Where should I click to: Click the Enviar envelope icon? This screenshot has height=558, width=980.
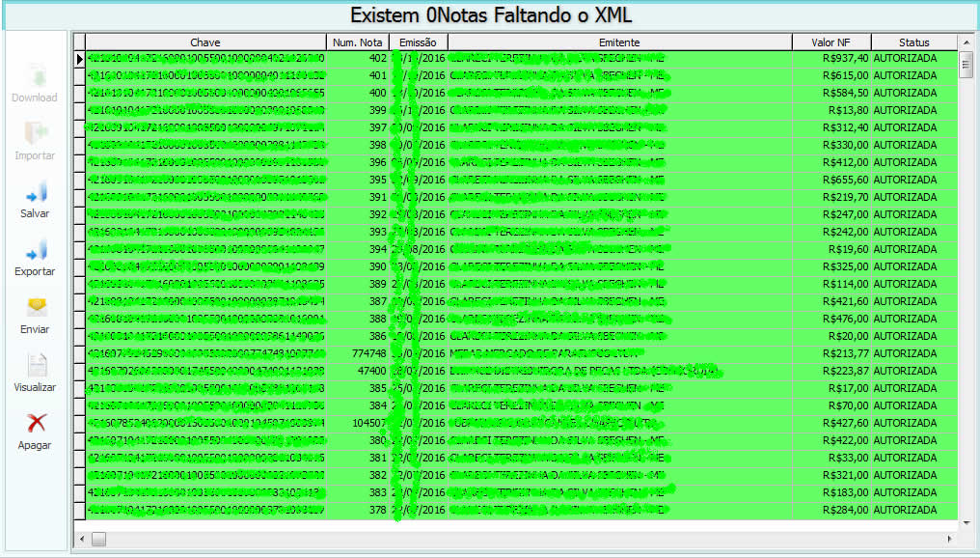(x=36, y=308)
